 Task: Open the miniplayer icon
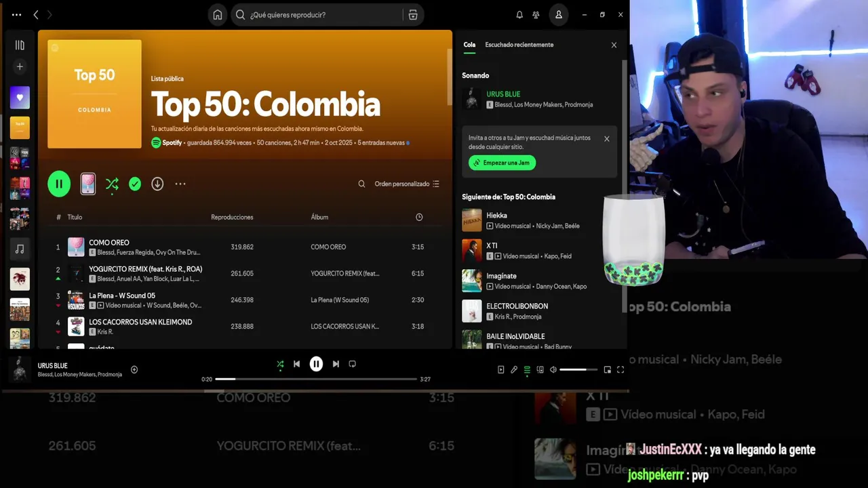coord(608,369)
